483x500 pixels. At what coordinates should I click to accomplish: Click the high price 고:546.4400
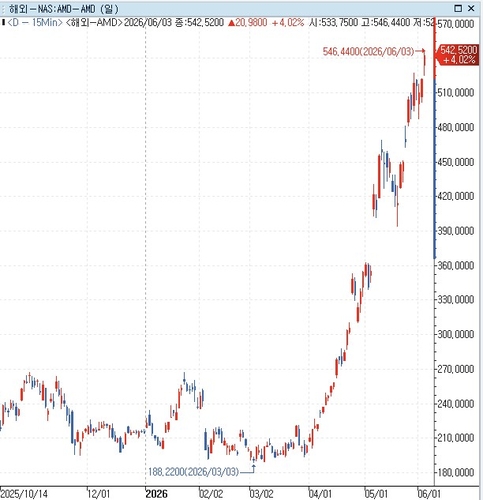click(386, 23)
